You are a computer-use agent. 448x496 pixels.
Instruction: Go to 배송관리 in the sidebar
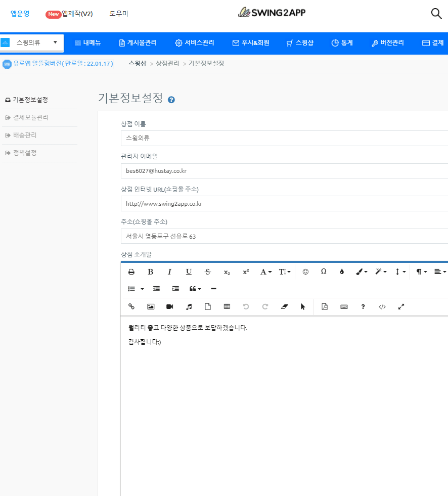[x=25, y=136]
